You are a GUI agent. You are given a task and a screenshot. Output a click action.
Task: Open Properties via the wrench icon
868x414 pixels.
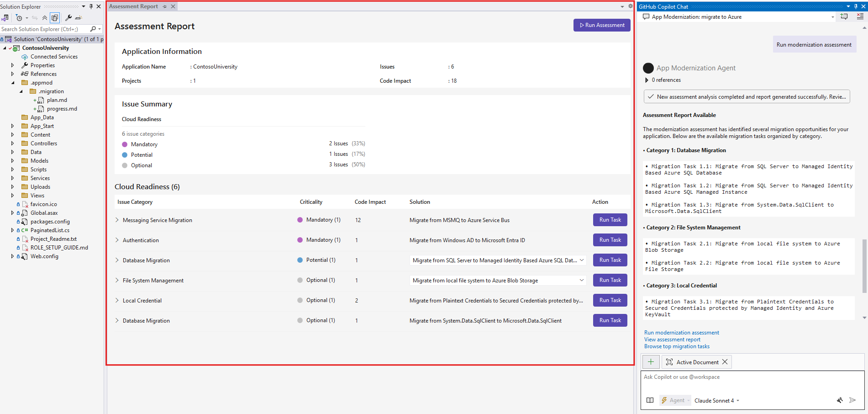pyautogui.click(x=68, y=17)
